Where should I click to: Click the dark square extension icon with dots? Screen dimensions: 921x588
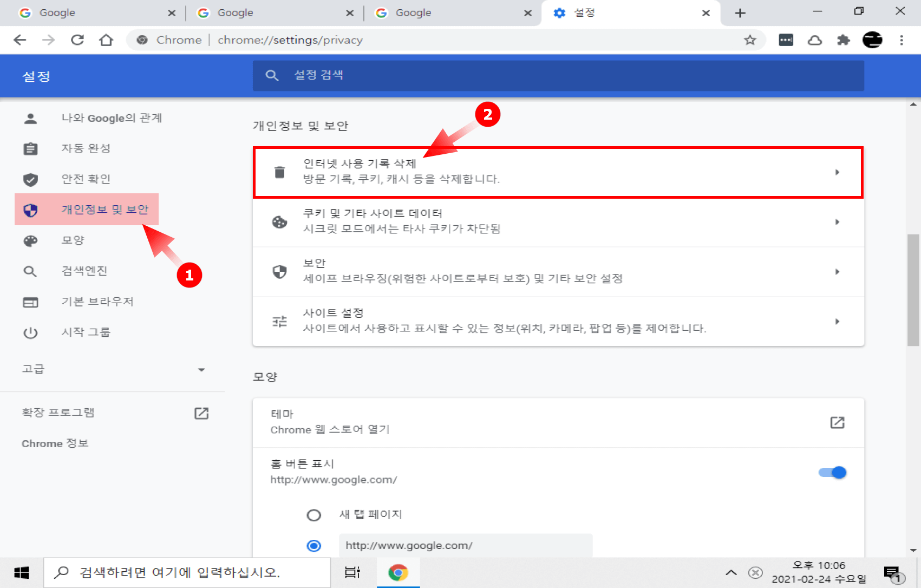click(786, 40)
